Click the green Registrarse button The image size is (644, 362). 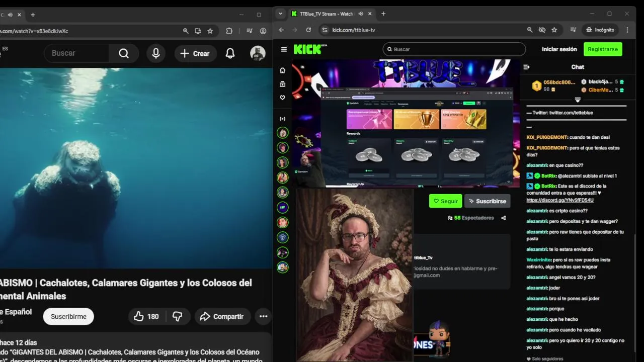pyautogui.click(x=603, y=49)
